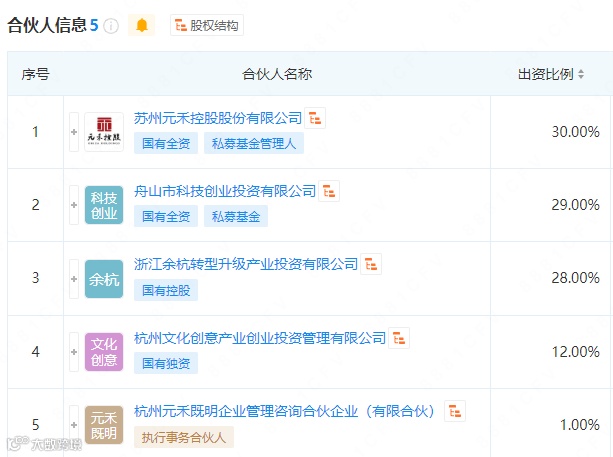The height and width of the screenshot is (457, 613).
Task: Sort by 出资比例 column arrows
Action: 581,74
